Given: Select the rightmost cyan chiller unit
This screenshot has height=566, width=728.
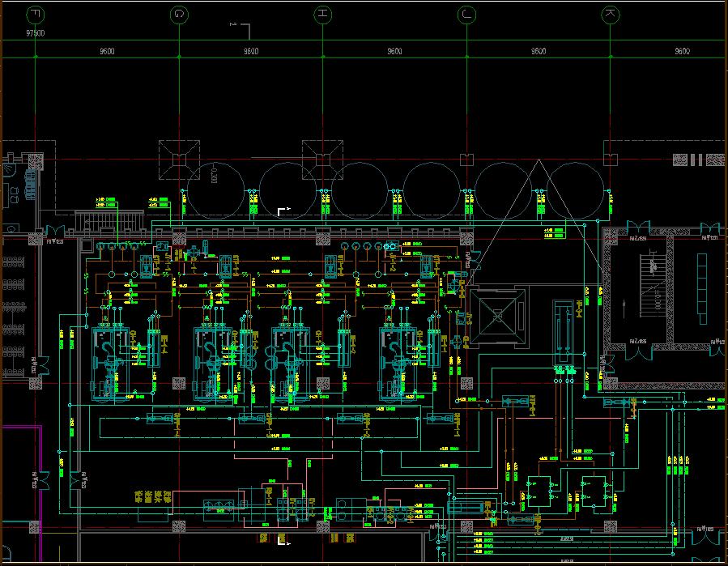Looking at the screenshot, I should pos(398,363).
